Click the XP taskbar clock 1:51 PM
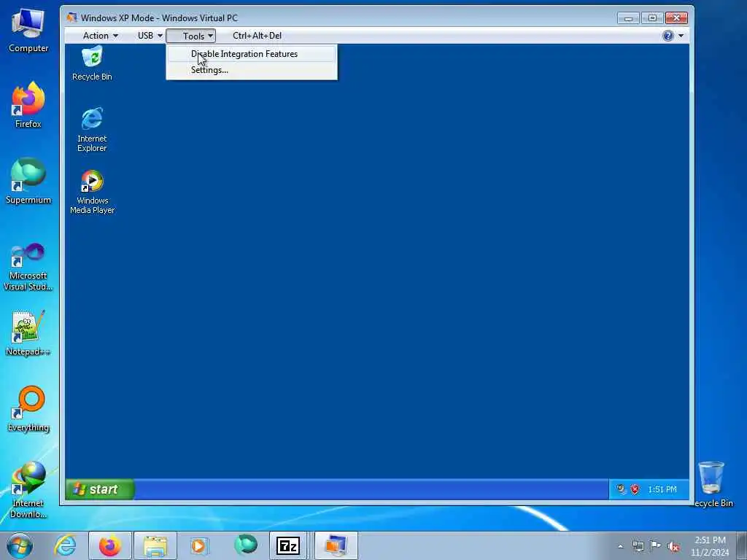The image size is (747, 560). pyautogui.click(x=662, y=489)
